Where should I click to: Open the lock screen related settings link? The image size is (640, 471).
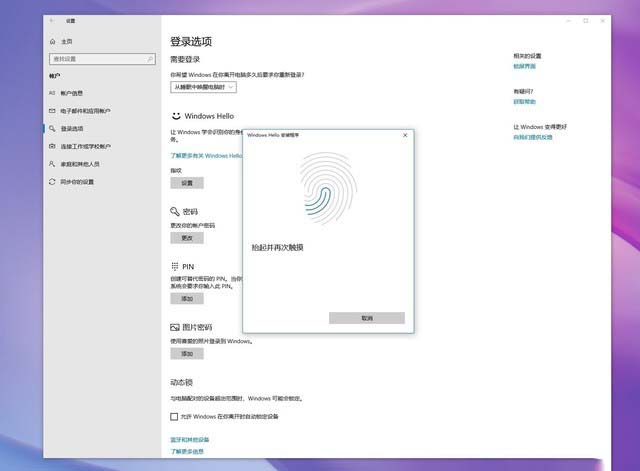point(524,66)
